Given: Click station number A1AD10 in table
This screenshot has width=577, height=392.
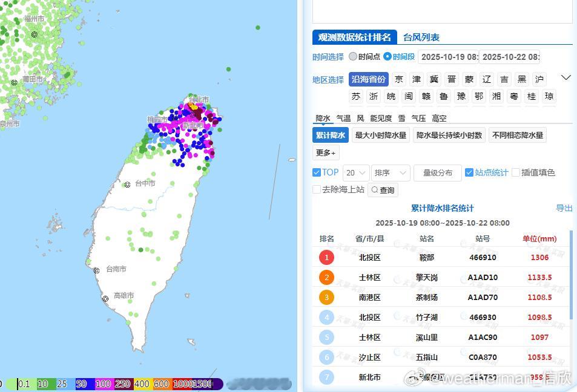Looking at the screenshot, I should (x=483, y=277).
